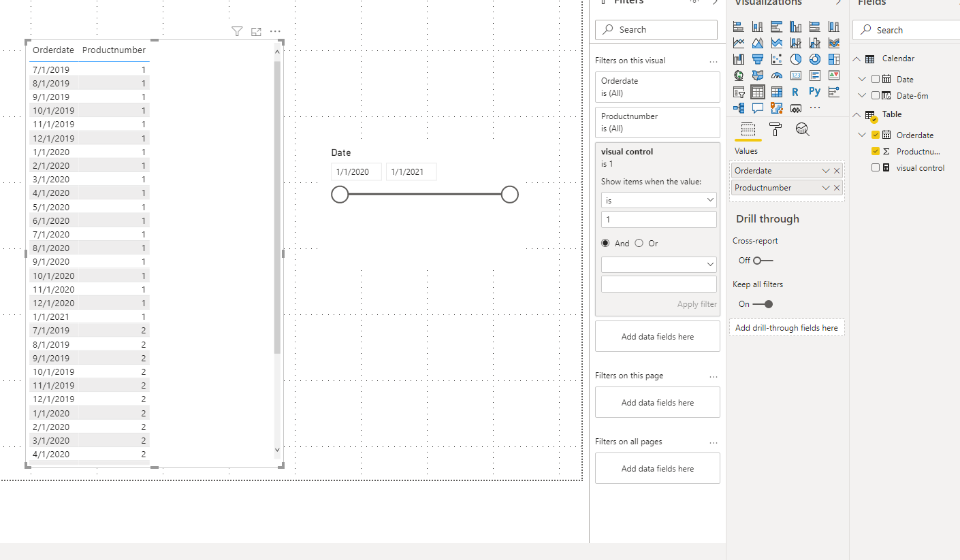This screenshot has width=960, height=560.
Task: Insert the decomposition tree visual
Action: (x=739, y=108)
